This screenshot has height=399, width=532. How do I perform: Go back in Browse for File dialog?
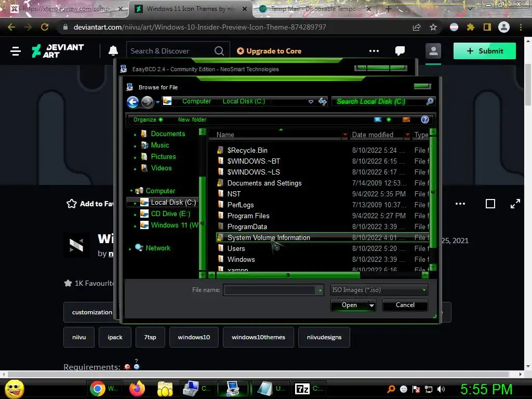pos(132,102)
